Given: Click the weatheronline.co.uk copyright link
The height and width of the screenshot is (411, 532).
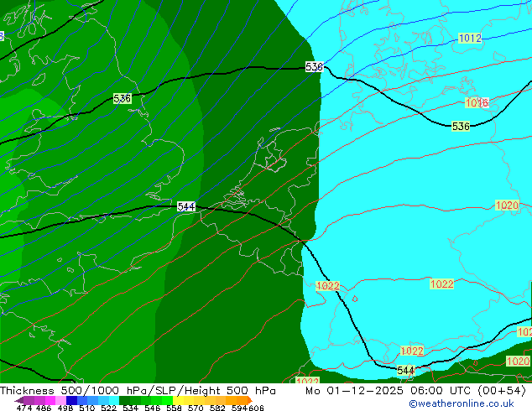Looking at the screenshot, I should tap(462, 403).
